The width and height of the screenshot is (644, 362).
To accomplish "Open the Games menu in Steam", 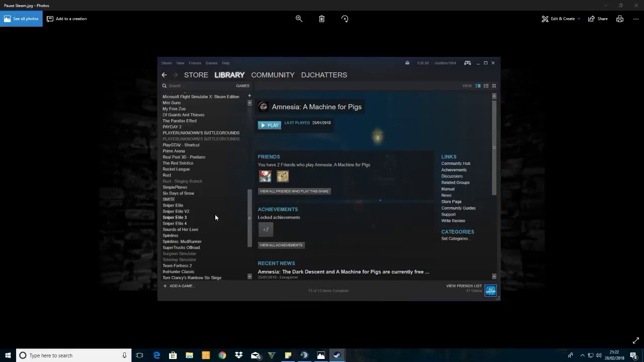I will (x=211, y=63).
